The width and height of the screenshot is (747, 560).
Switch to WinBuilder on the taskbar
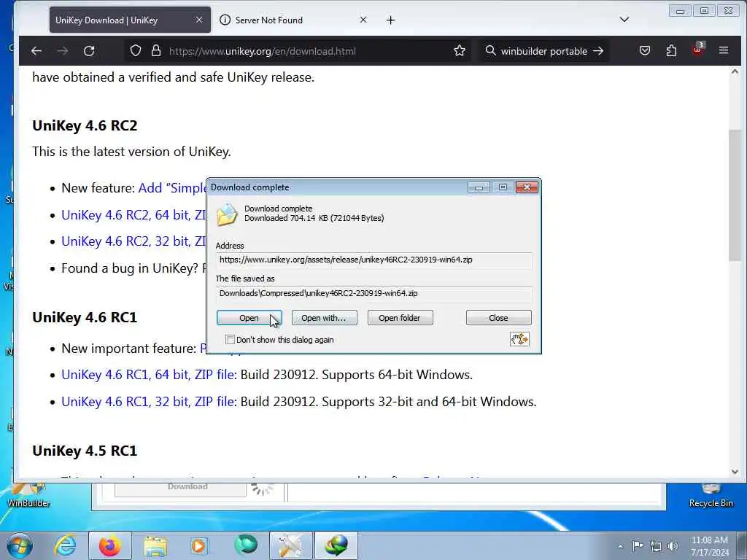(291, 545)
